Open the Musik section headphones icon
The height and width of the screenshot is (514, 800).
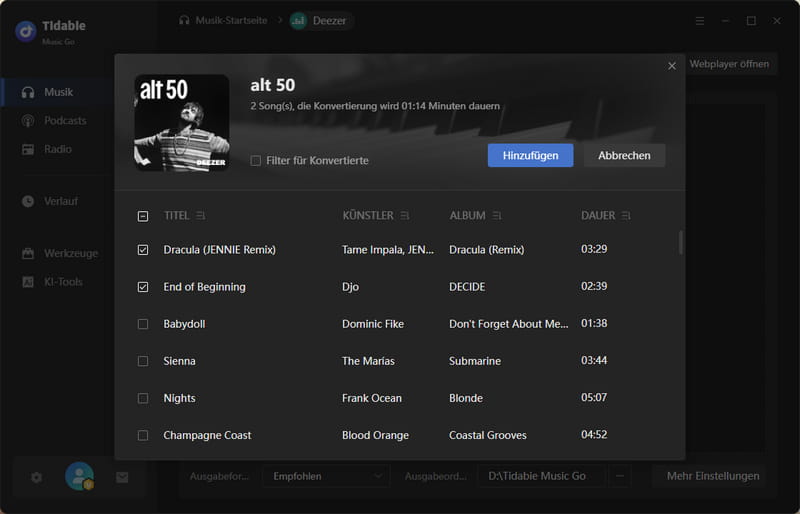coord(28,92)
